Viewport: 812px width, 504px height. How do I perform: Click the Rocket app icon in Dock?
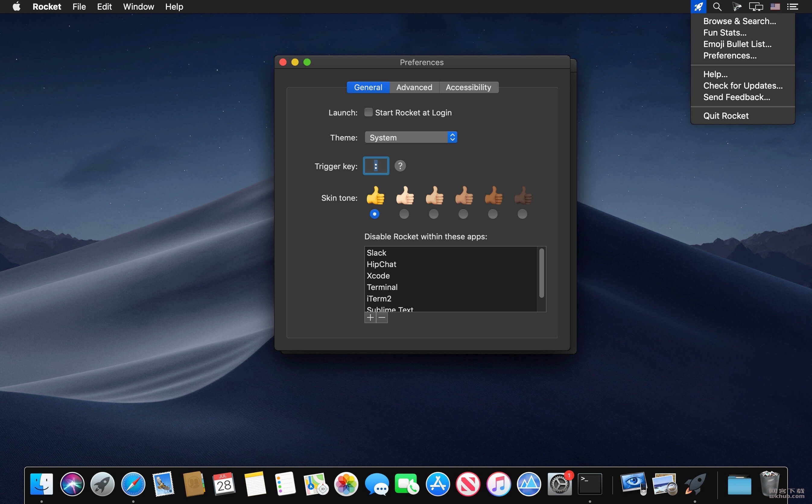click(695, 484)
